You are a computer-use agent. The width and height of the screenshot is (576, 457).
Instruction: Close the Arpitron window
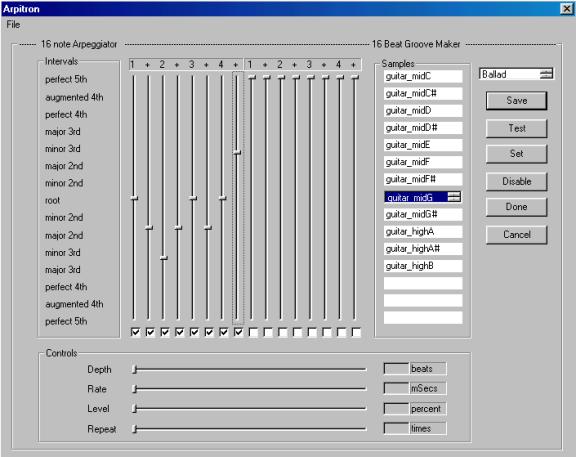point(566,8)
